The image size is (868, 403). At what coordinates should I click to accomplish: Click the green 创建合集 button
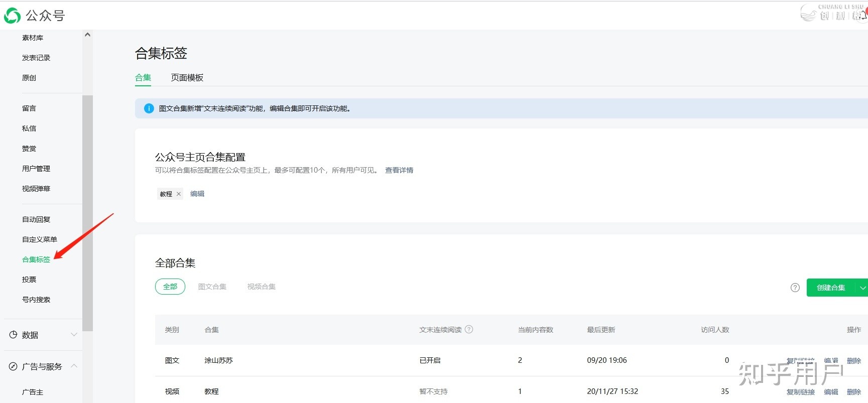pos(831,288)
